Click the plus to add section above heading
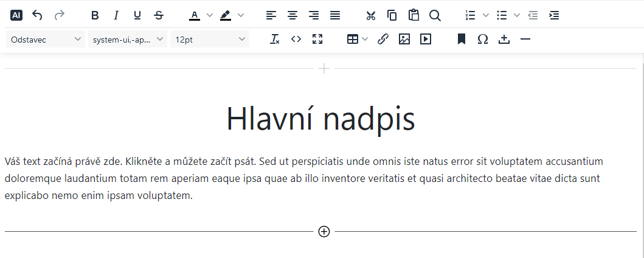Image resolution: width=644 pixels, height=258 pixels. tap(324, 69)
